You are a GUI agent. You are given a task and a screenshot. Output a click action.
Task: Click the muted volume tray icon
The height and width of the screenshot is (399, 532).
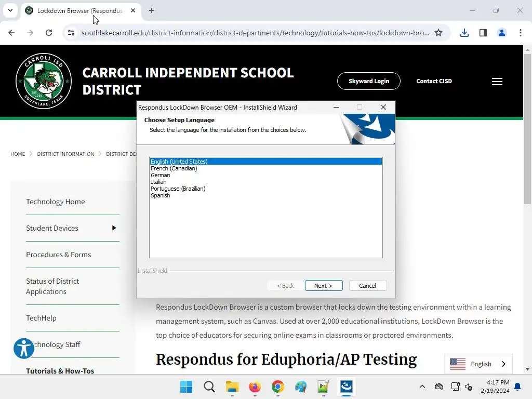(x=469, y=387)
